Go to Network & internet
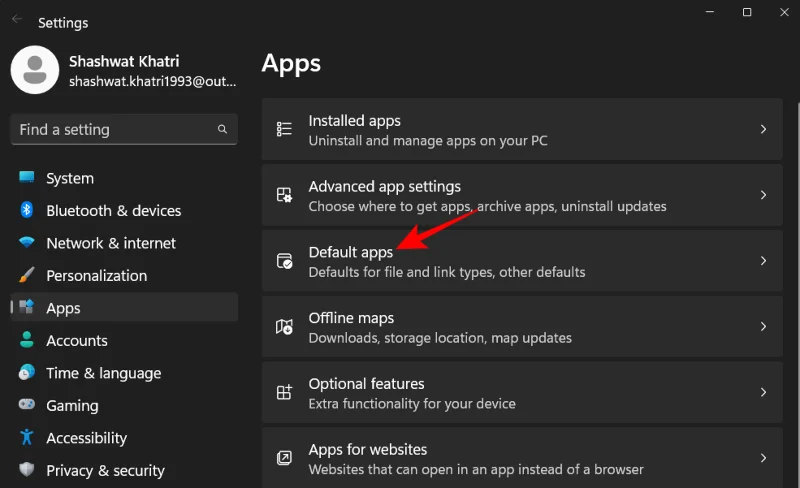 coord(124,243)
